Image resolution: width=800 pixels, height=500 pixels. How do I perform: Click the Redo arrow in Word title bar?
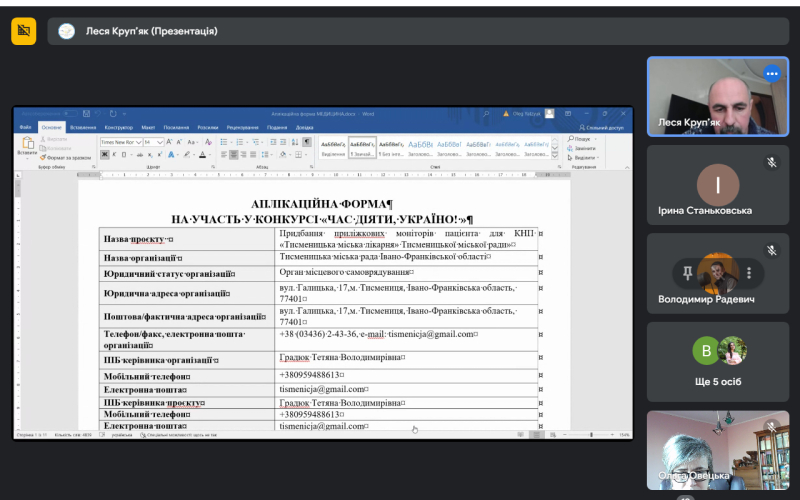click(x=113, y=114)
